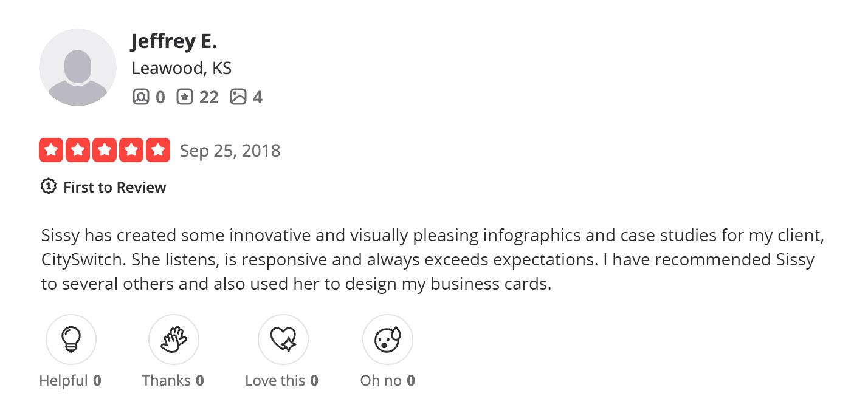Click the Thanks 0 label
Viewport: 868px width, 413px height.
click(173, 381)
